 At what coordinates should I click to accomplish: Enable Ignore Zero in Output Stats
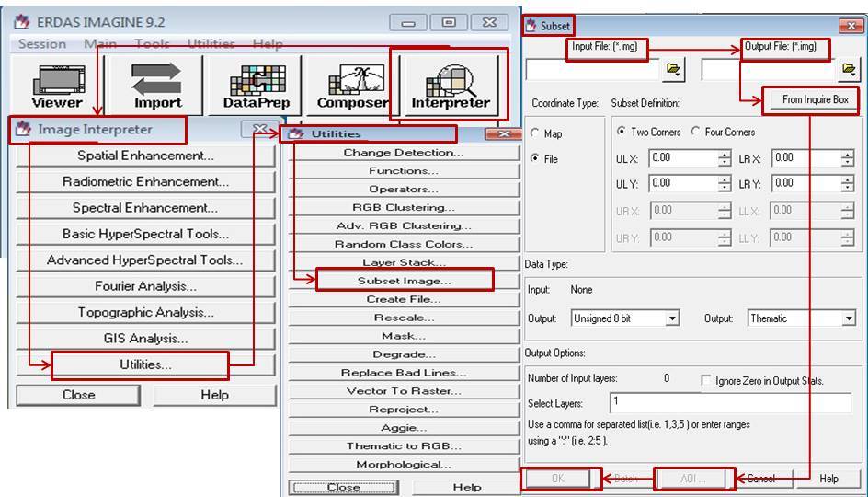[x=706, y=381]
